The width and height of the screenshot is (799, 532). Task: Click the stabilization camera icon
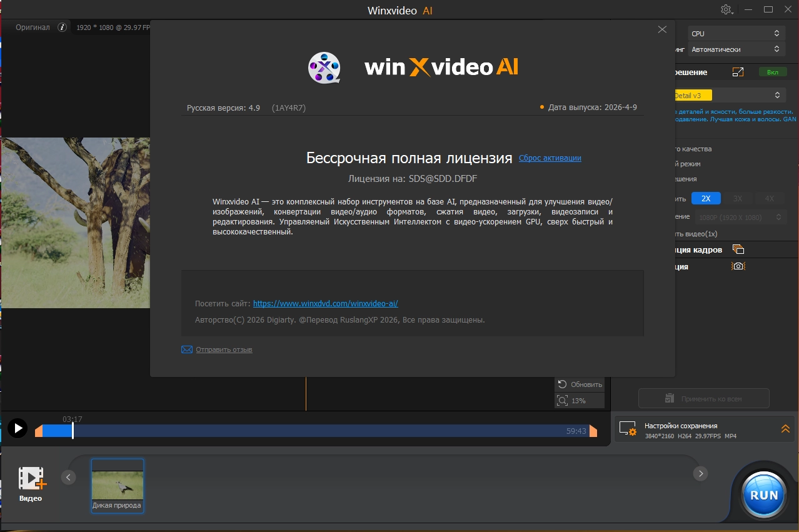738,266
